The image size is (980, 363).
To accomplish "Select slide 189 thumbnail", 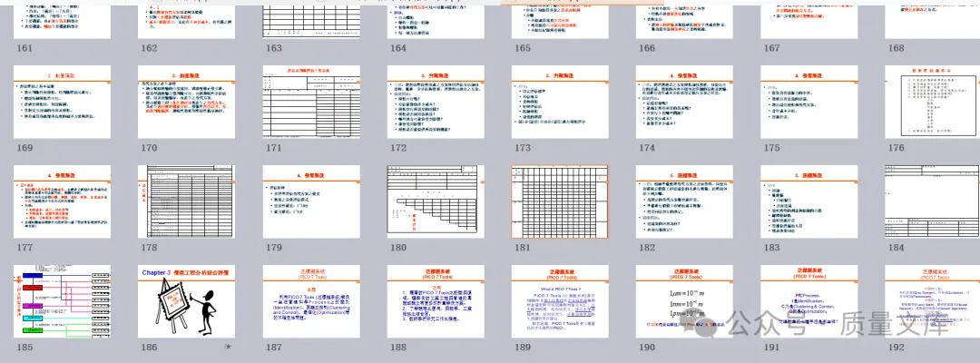I will tap(560, 301).
